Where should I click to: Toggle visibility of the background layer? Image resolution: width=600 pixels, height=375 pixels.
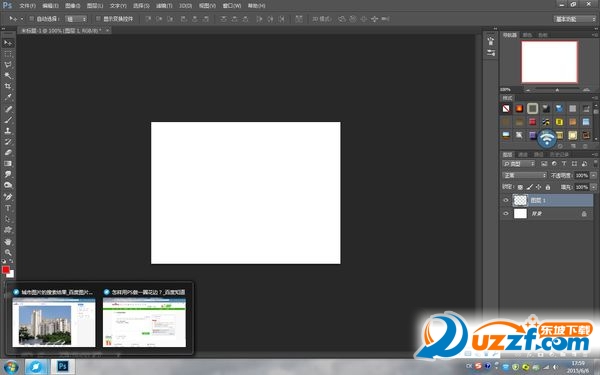coord(505,214)
